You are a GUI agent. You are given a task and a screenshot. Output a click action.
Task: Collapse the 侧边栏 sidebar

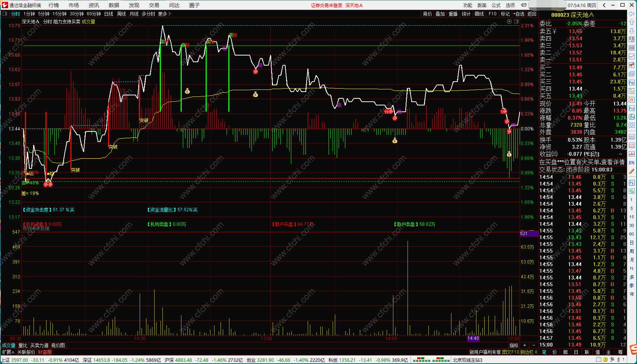(x=529, y=352)
